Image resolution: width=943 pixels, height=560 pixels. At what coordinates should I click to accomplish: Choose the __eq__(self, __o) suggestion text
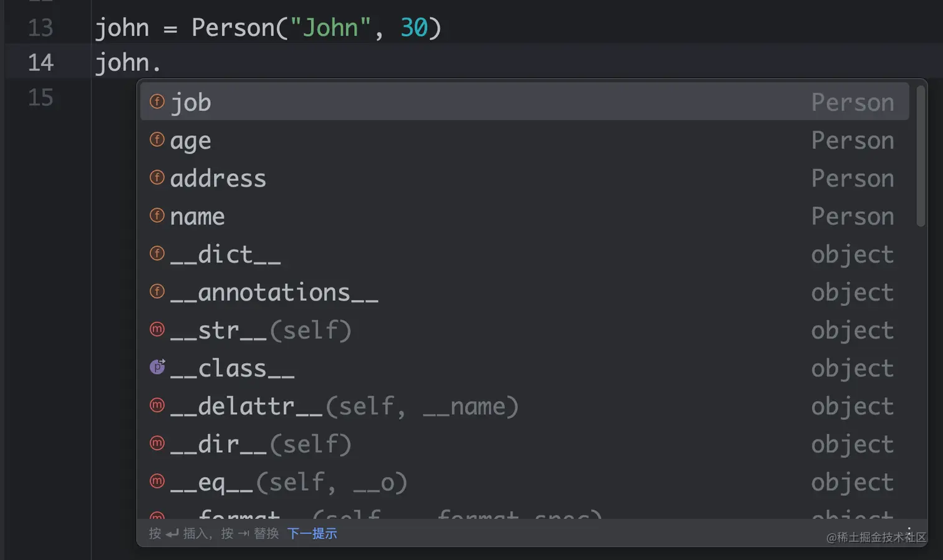point(288,482)
